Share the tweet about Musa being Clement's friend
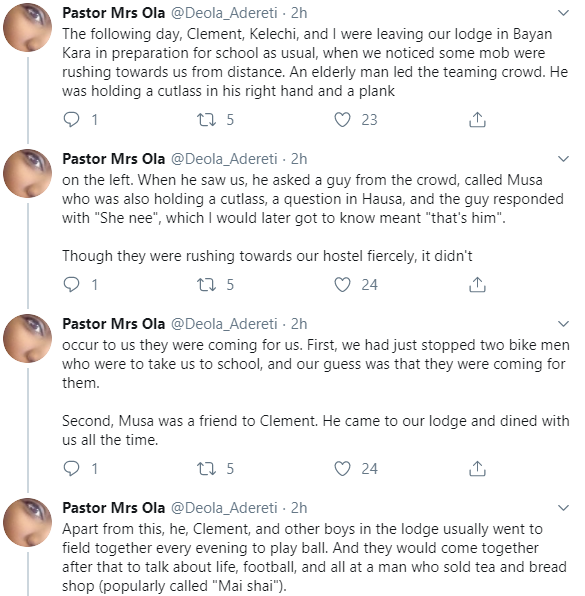 point(477,469)
